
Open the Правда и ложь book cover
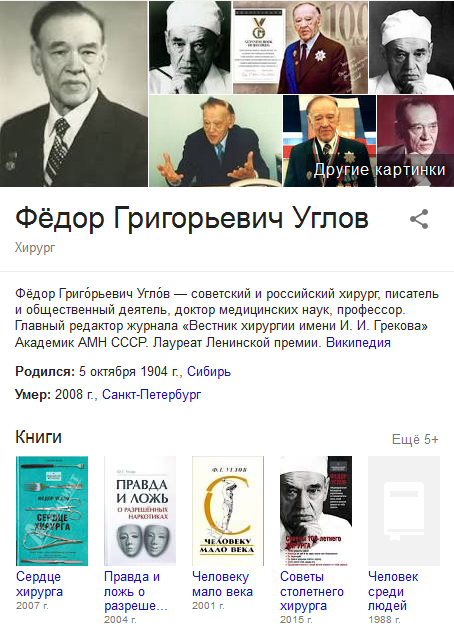[140, 511]
